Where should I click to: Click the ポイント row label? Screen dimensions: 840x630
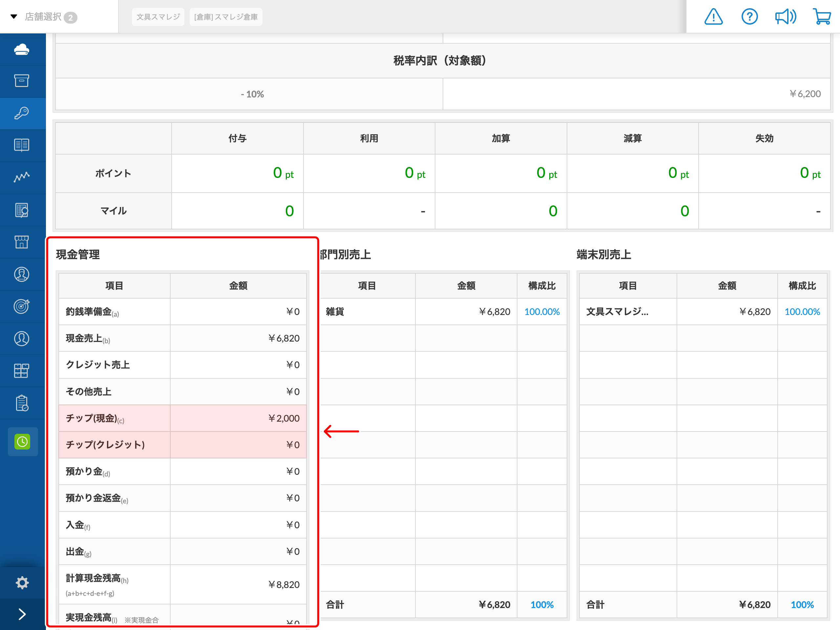(x=113, y=174)
